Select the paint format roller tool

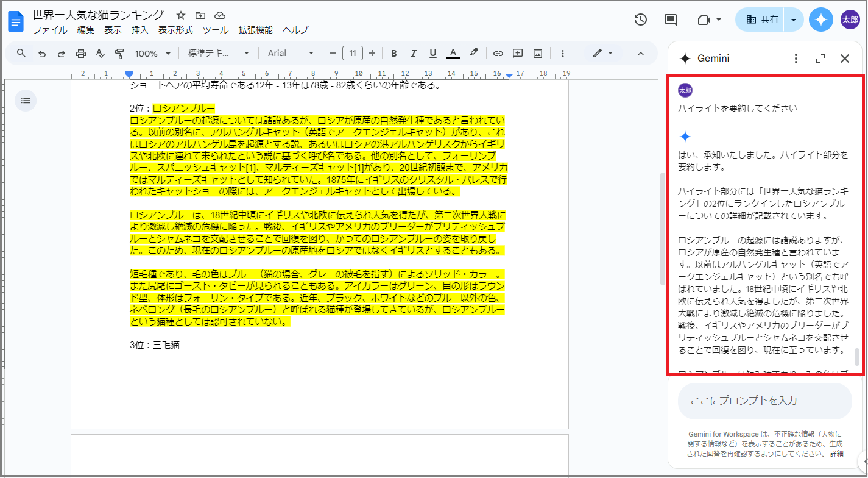119,54
